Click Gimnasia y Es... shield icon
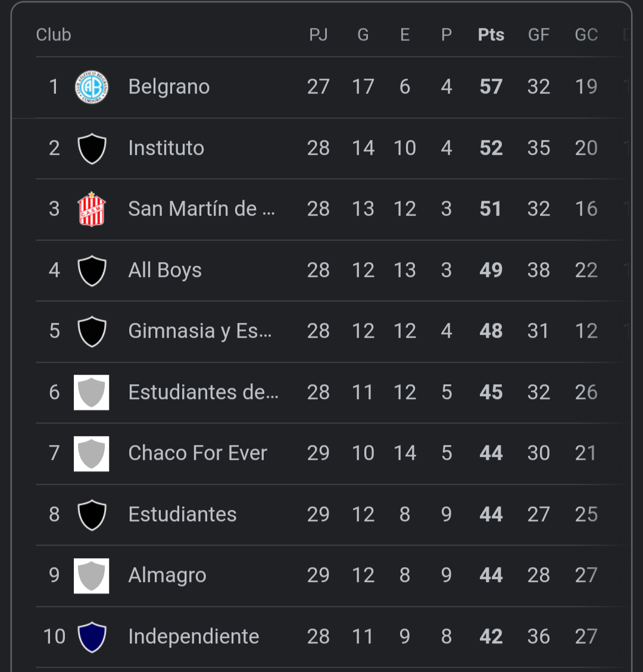 click(92, 331)
